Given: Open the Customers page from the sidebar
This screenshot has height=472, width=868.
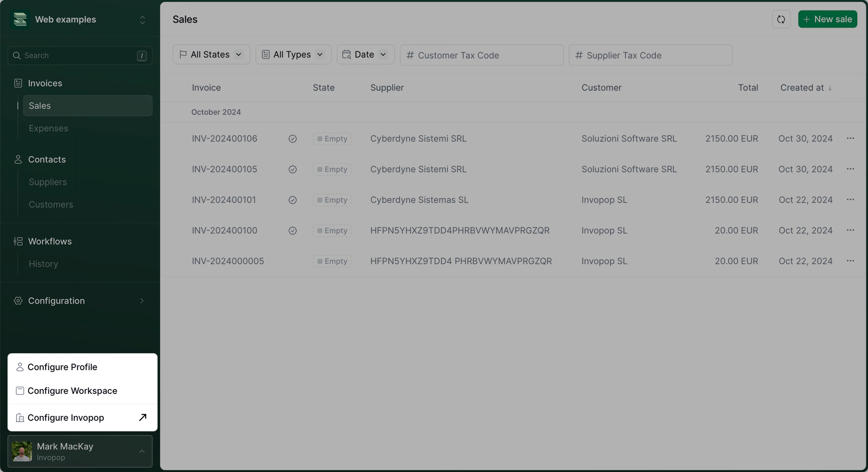Looking at the screenshot, I should click(51, 204).
